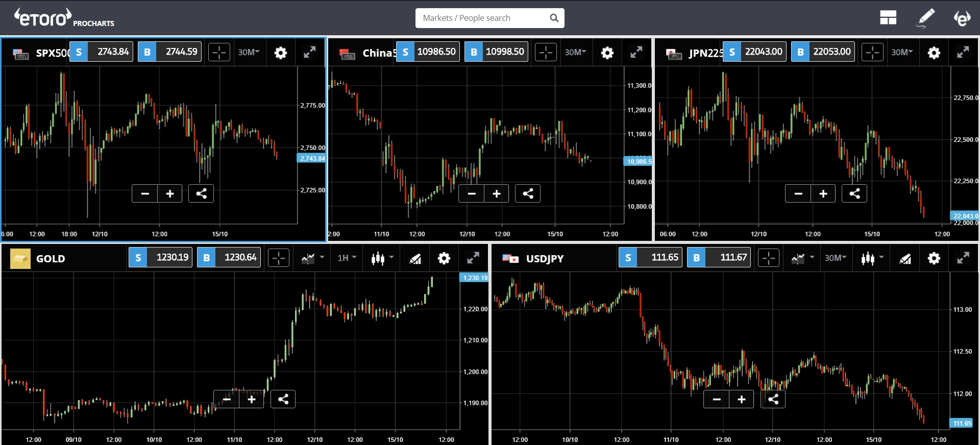The image size is (980, 445).
Task: Zoom in the China50 chart
Action: (x=497, y=193)
